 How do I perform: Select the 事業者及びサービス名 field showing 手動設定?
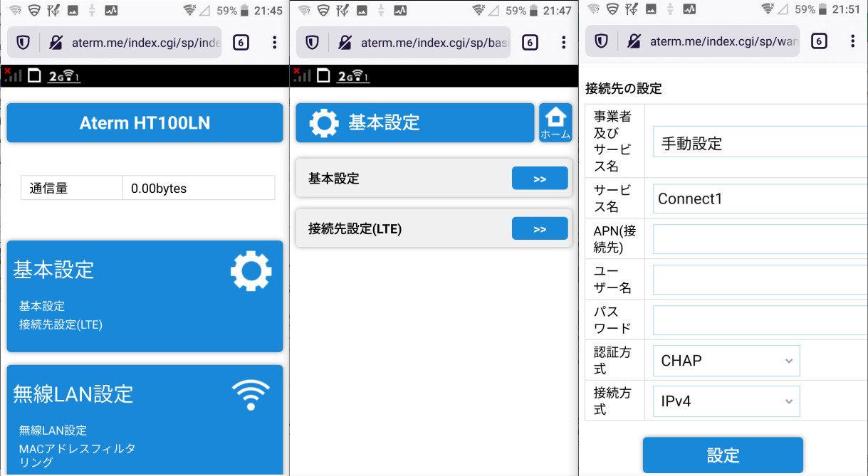click(x=759, y=143)
